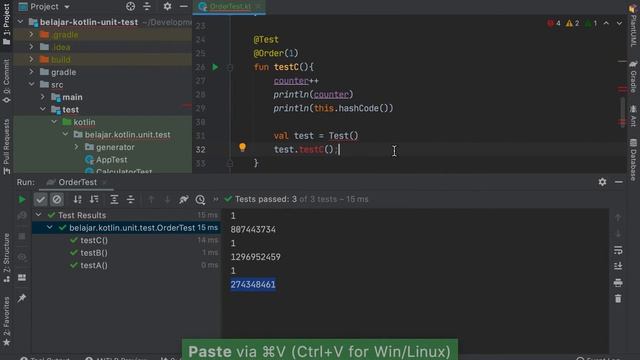Go to next highlighted error arrow

tap(619, 24)
